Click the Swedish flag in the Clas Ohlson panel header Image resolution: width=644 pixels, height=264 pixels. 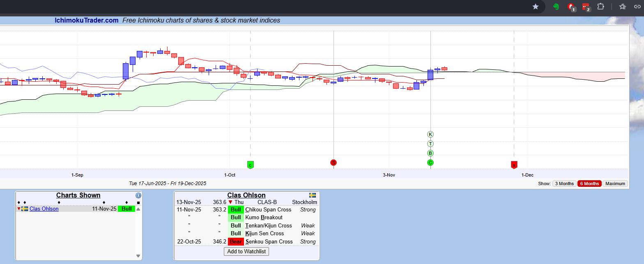point(313,195)
